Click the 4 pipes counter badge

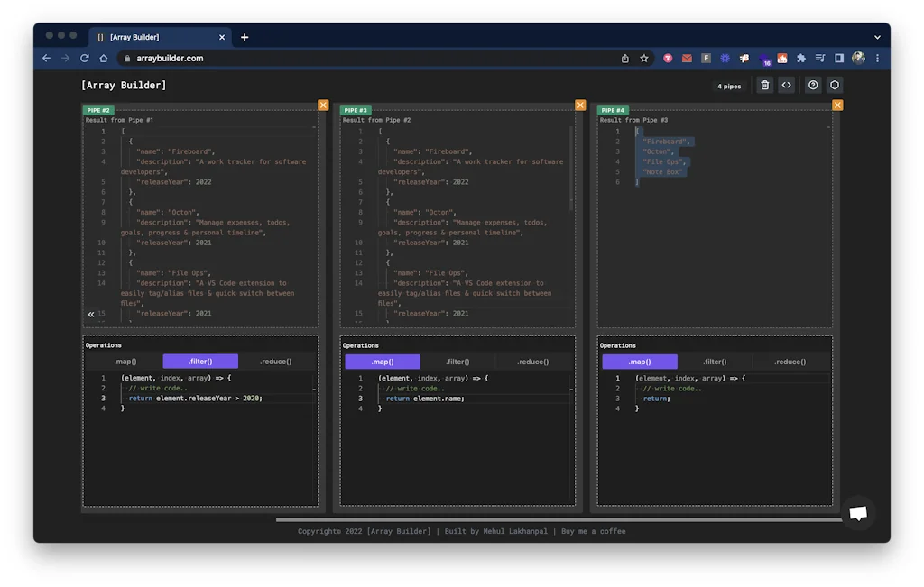pos(729,86)
